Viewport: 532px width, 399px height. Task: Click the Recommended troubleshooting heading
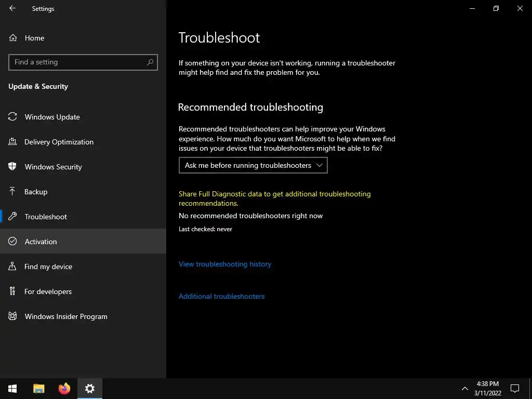250,107
